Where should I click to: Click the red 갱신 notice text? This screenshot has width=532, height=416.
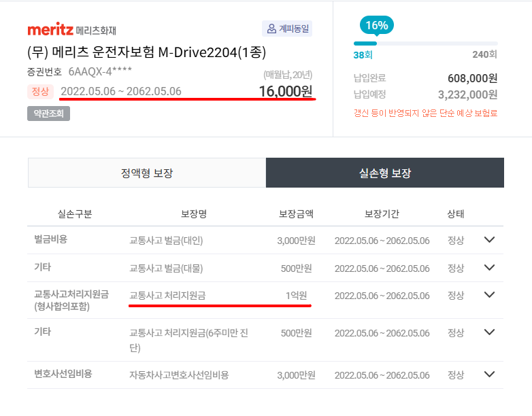click(x=425, y=113)
